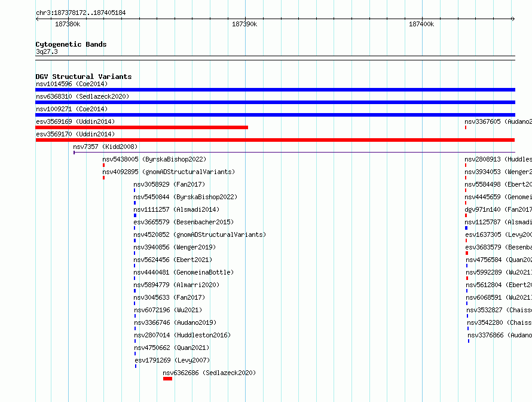The image size is (532, 402).
Task: Select esv1637305 variant label
Action: click(499, 234)
